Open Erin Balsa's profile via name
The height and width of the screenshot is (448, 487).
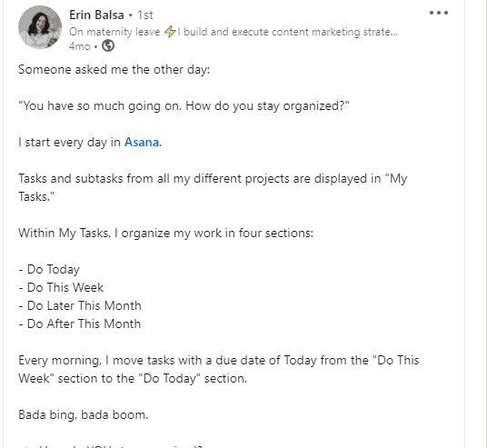pyautogui.click(x=96, y=15)
